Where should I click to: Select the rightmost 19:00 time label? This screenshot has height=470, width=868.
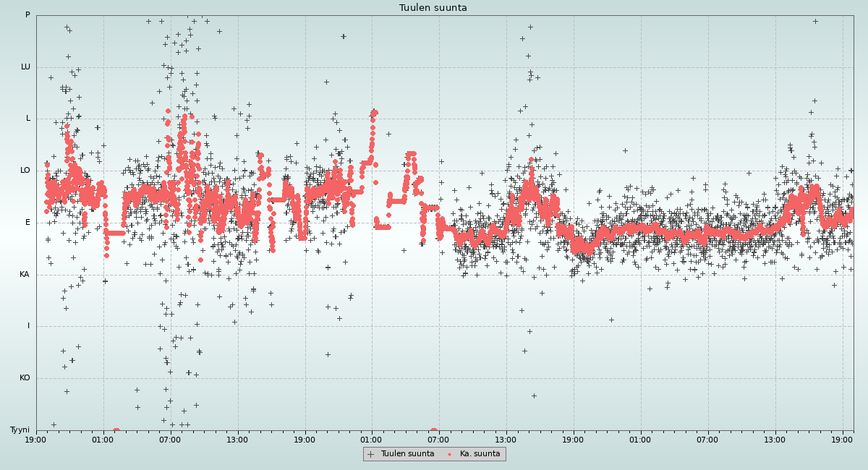[842, 439]
